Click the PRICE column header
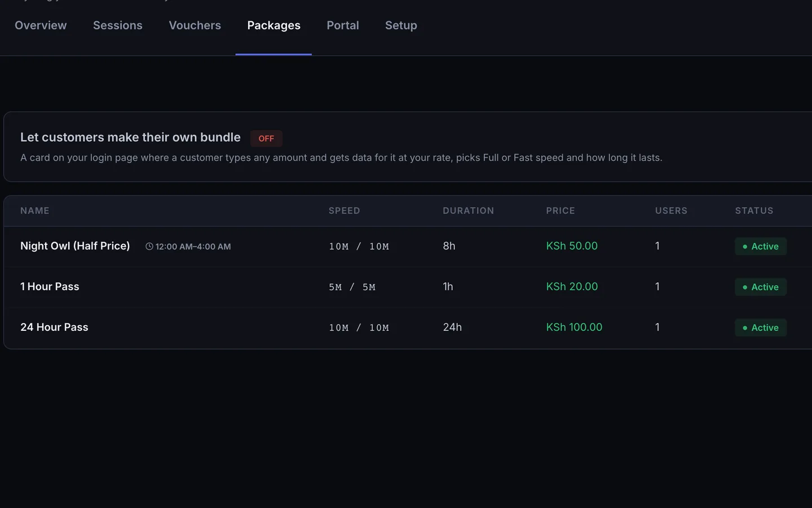 [x=561, y=211]
